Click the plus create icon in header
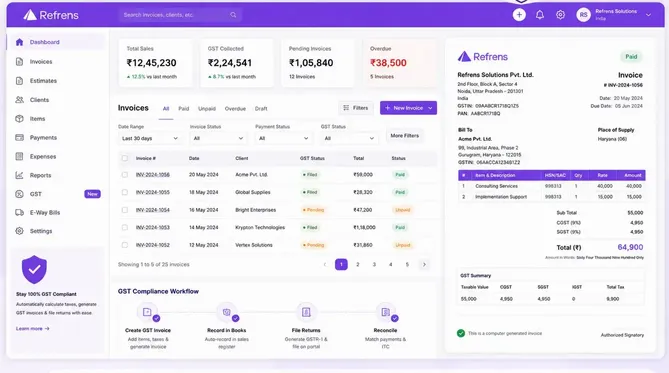Screen dimensions: 669x373 pos(519,15)
